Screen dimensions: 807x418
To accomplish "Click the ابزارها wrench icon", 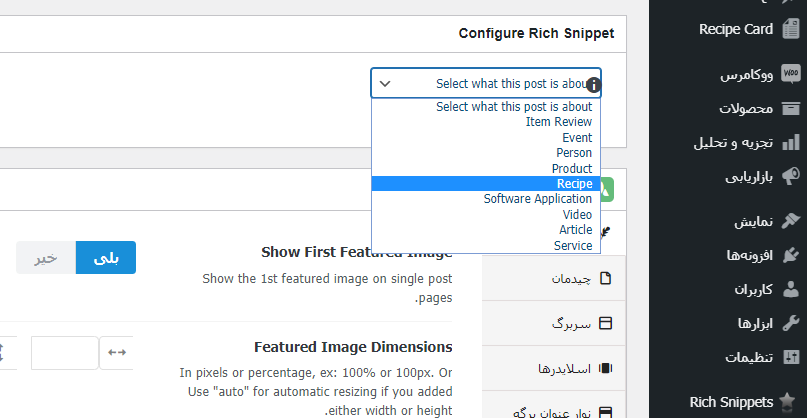I will pyautogui.click(x=791, y=323).
